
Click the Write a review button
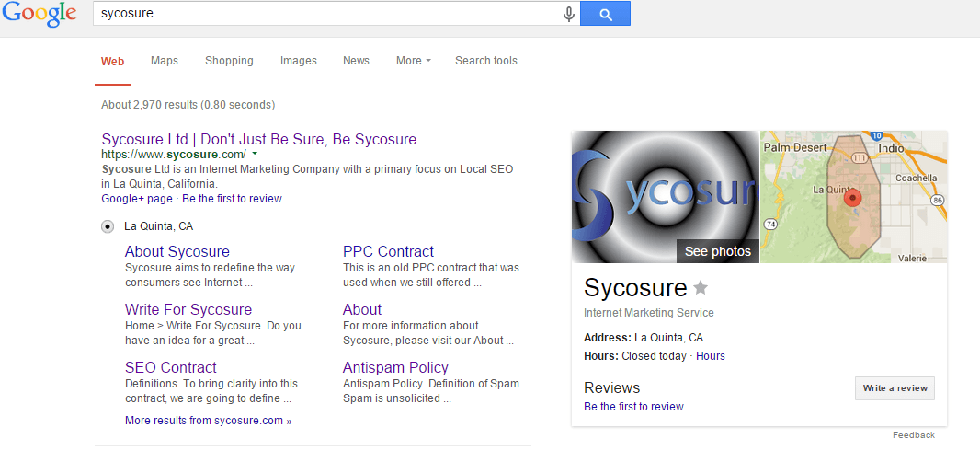(x=895, y=388)
